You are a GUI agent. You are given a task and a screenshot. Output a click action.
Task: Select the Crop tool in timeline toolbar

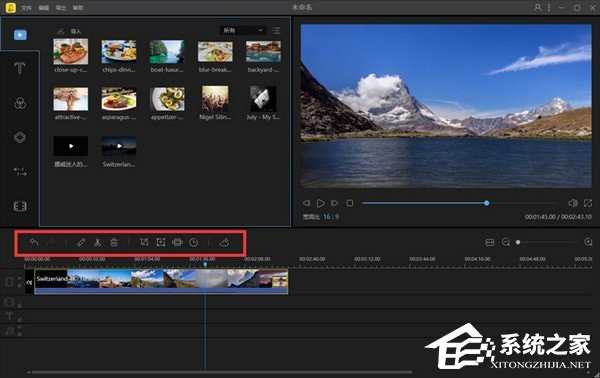144,242
